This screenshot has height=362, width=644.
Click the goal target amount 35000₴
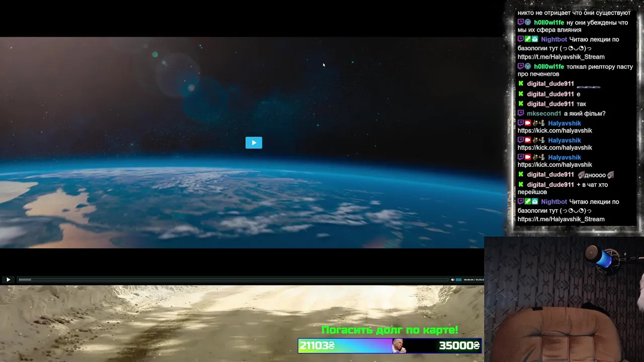point(459,345)
